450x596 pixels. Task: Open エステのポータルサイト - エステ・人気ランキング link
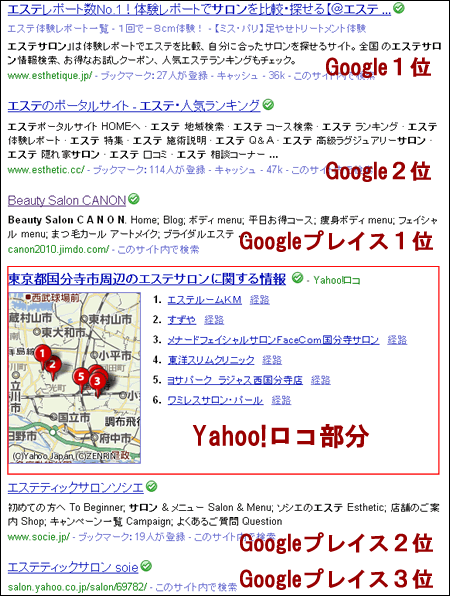point(134,105)
